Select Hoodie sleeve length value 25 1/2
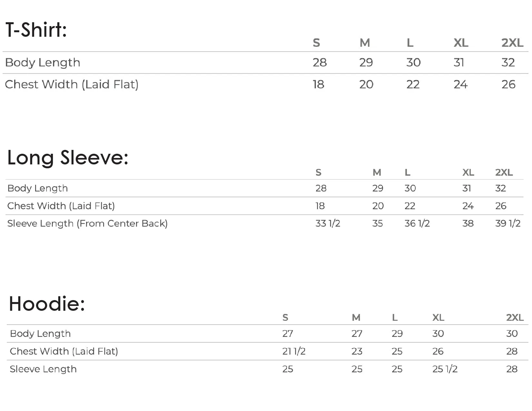 click(445, 369)
